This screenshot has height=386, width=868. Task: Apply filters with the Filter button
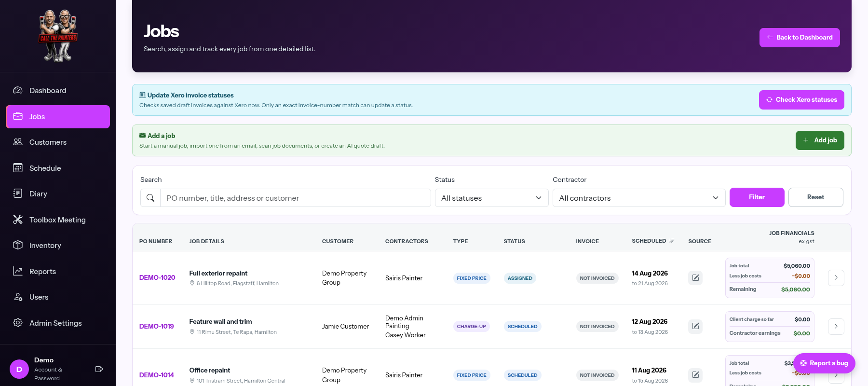pos(757,197)
